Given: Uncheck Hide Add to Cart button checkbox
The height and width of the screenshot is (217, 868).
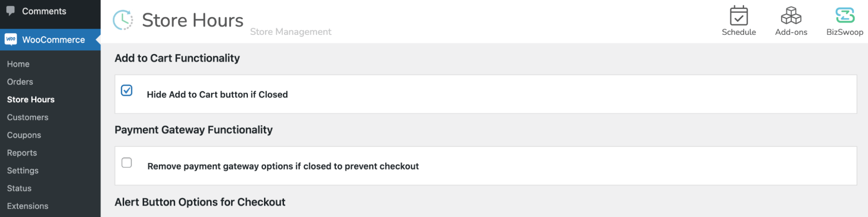Looking at the screenshot, I should (x=127, y=90).
